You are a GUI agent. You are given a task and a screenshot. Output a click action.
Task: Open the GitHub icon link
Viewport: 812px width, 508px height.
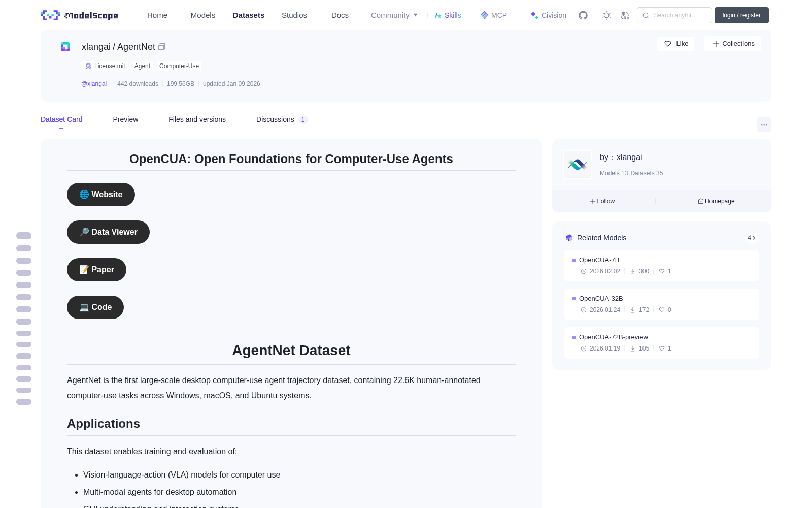(x=583, y=15)
